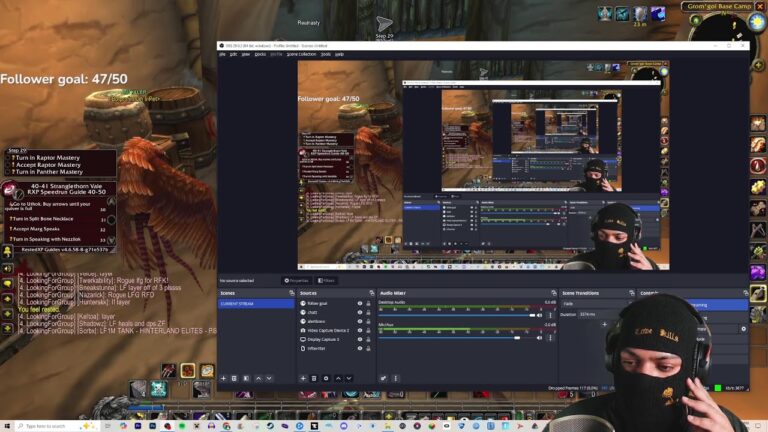Image resolution: width=768 pixels, height=432 pixels.
Task: Select the Display Capture source row
Action: tap(336, 339)
